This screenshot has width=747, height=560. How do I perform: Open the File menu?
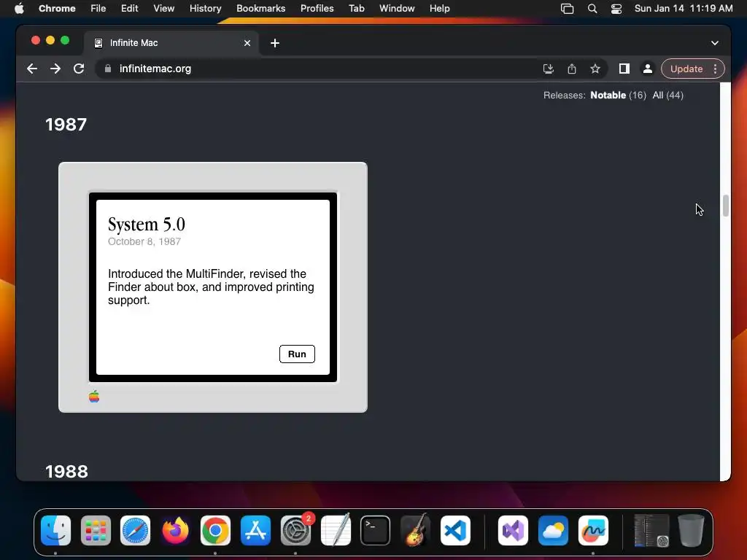click(x=98, y=9)
